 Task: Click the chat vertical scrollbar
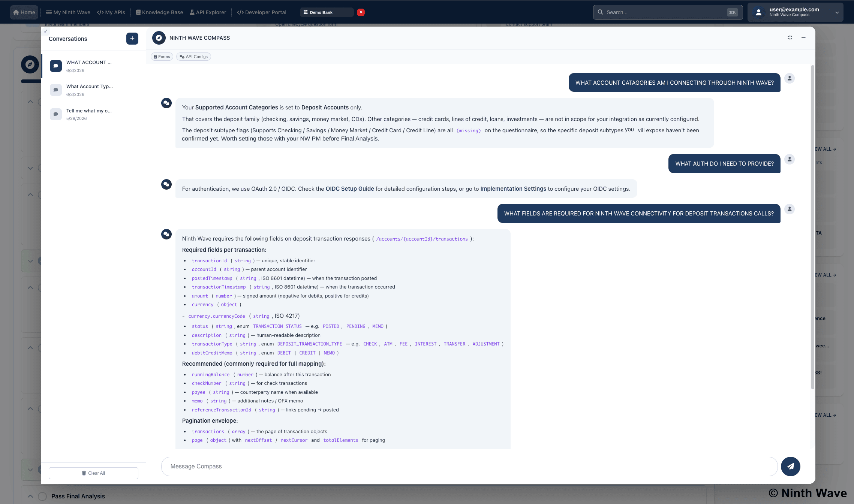tap(812, 227)
